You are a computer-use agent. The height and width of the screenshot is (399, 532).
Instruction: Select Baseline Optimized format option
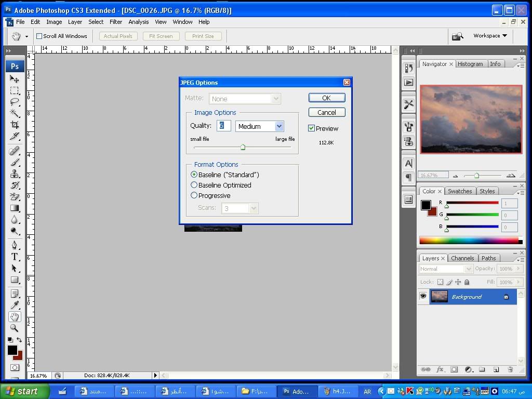tap(194, 185)
